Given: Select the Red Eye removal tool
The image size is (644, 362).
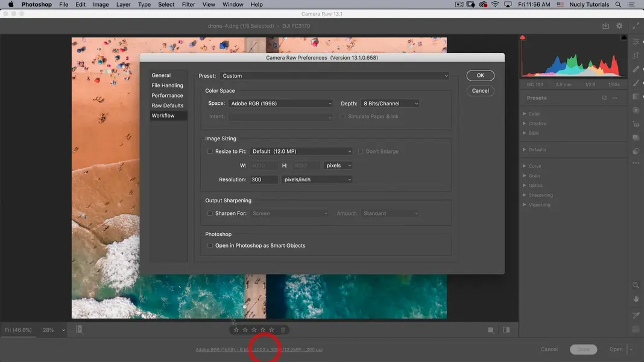Looking at the screenshot, I should click(x=636, y=124).
